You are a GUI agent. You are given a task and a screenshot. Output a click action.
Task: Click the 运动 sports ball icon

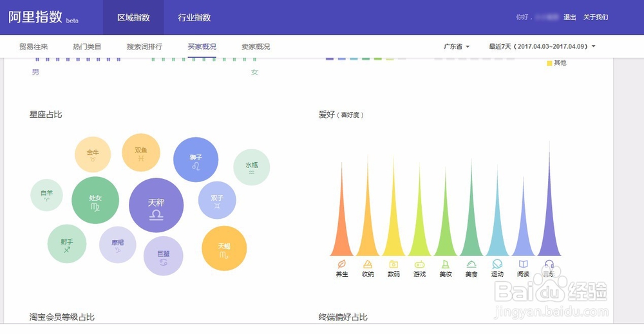(497, 264)
